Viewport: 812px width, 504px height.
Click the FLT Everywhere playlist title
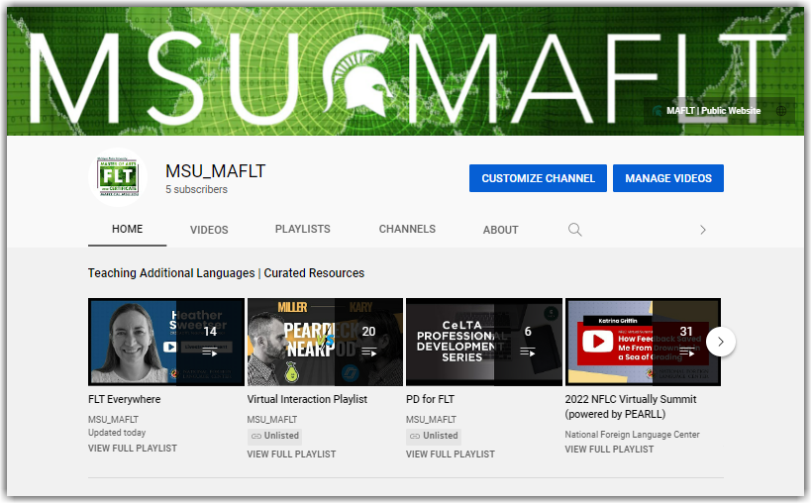point(125,399)
